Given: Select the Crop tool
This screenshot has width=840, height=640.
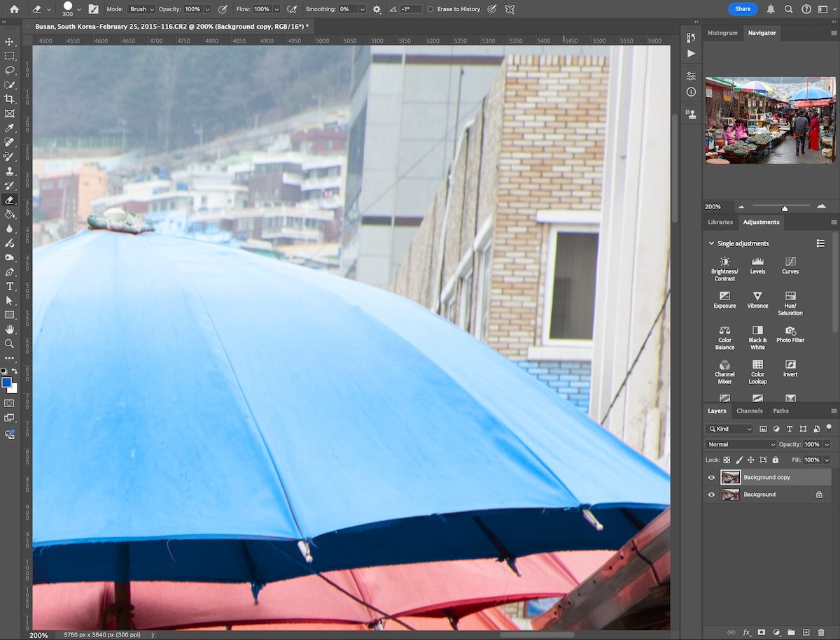Looking at the screenshot, I should pyautogui.click(x=10, y=99).
